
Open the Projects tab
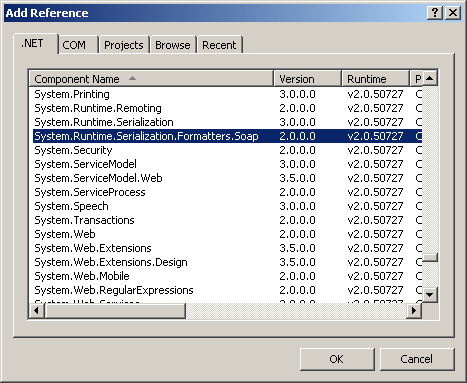coord(124,45)
